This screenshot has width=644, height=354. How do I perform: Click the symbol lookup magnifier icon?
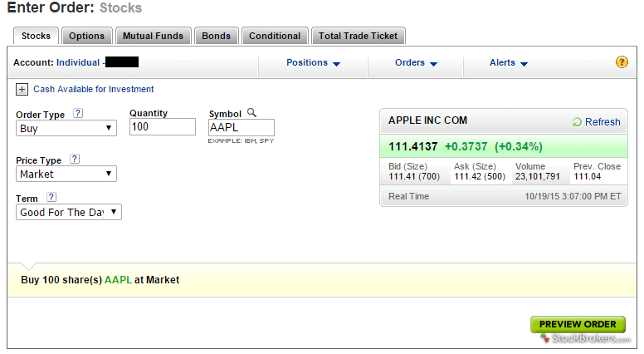pyautogui.click(x=252, y=113)
